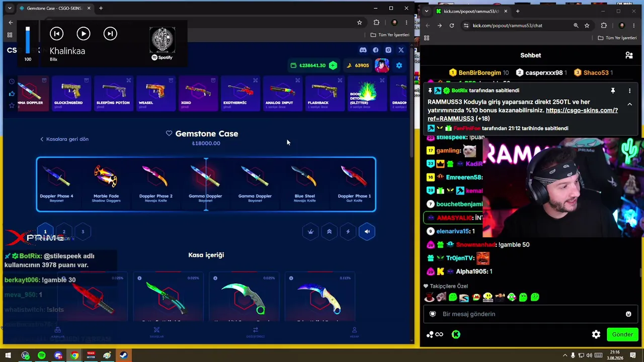
Task: Open Spotify from the Windows taskbar
Action: 42,355
